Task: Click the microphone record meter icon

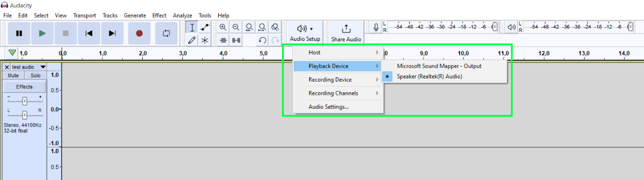Action: click(x=376, y=27)
